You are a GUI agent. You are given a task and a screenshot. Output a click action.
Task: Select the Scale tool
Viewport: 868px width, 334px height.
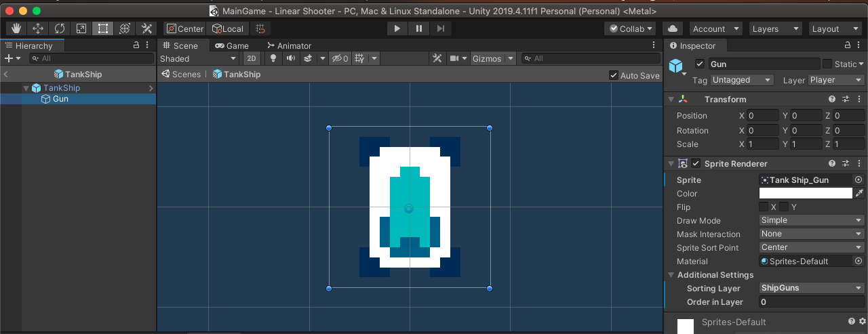point(81,28)
